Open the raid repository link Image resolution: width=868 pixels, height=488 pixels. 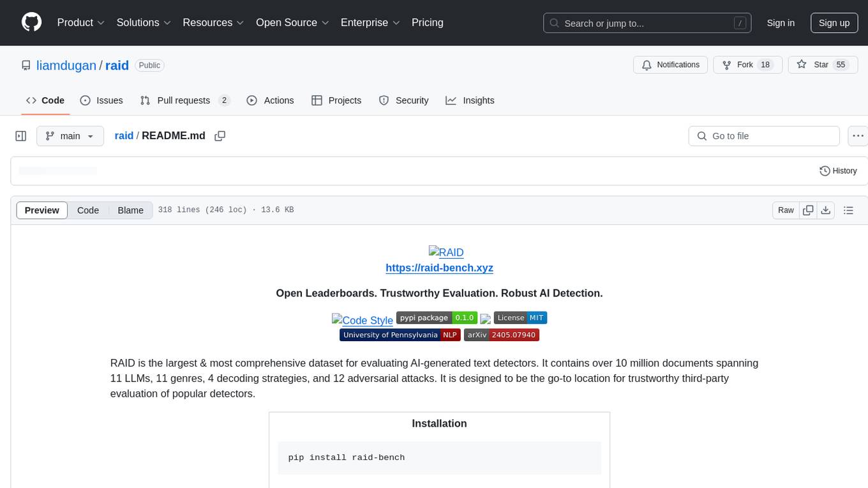tap(117, 65)
